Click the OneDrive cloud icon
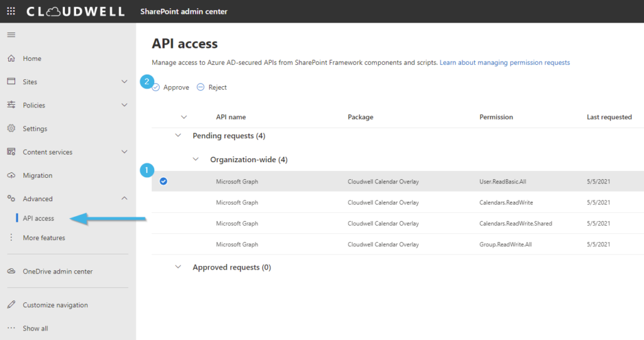This screenshot has height=340, width=644. 11,271
